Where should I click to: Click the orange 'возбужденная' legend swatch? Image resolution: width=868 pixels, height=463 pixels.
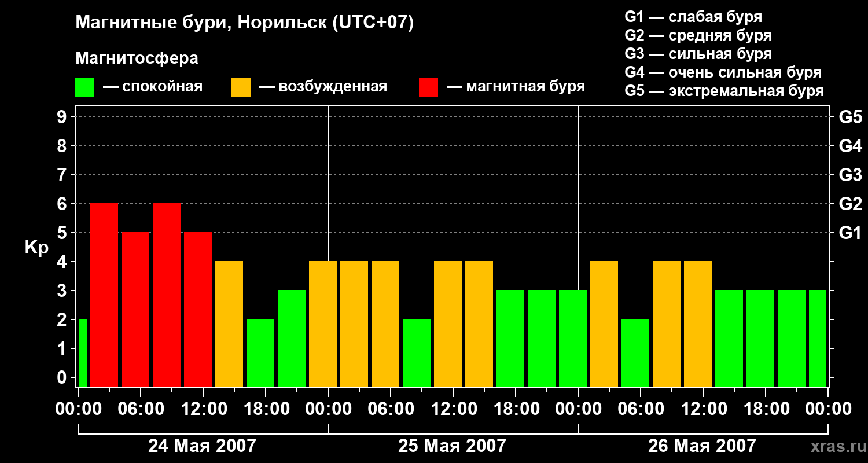(241, 87)
